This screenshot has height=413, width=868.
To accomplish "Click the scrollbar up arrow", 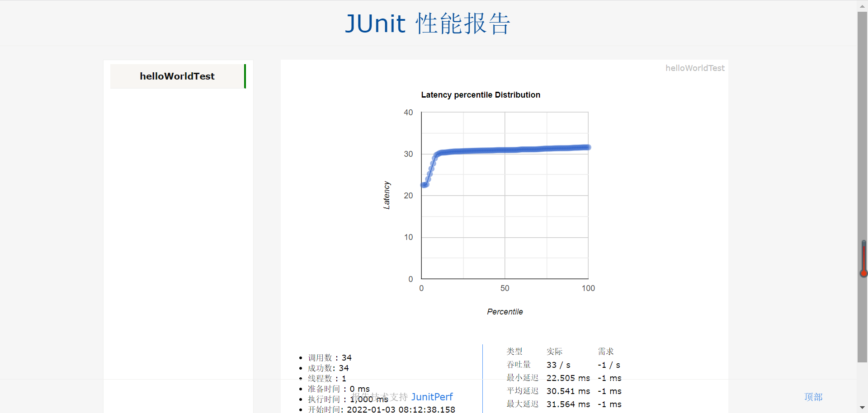I will click(862, 6).
